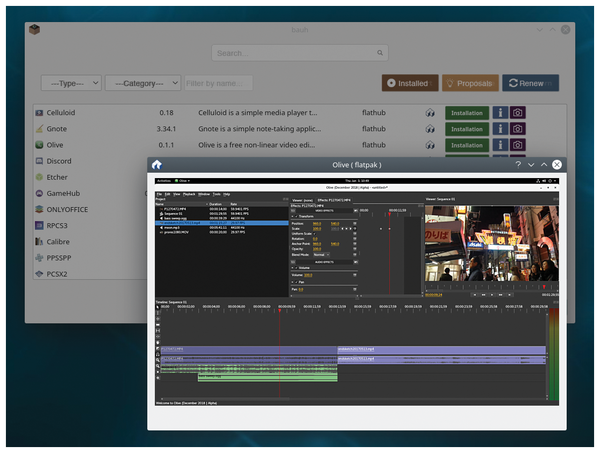Minimize the Olive (flatpak) window
Screen dimensions: 600x453
coord(531,165)
